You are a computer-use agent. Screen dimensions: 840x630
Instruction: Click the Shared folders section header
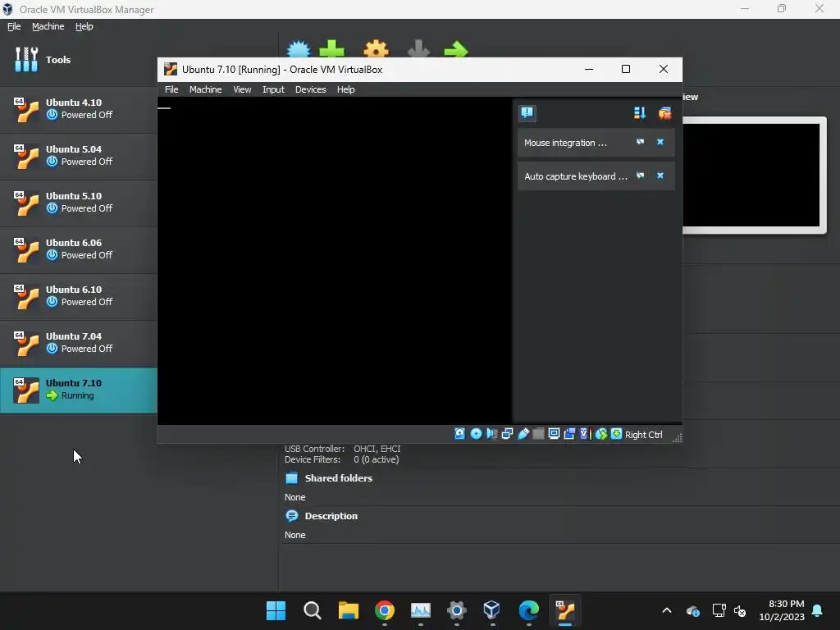click(x=338, y=478)
